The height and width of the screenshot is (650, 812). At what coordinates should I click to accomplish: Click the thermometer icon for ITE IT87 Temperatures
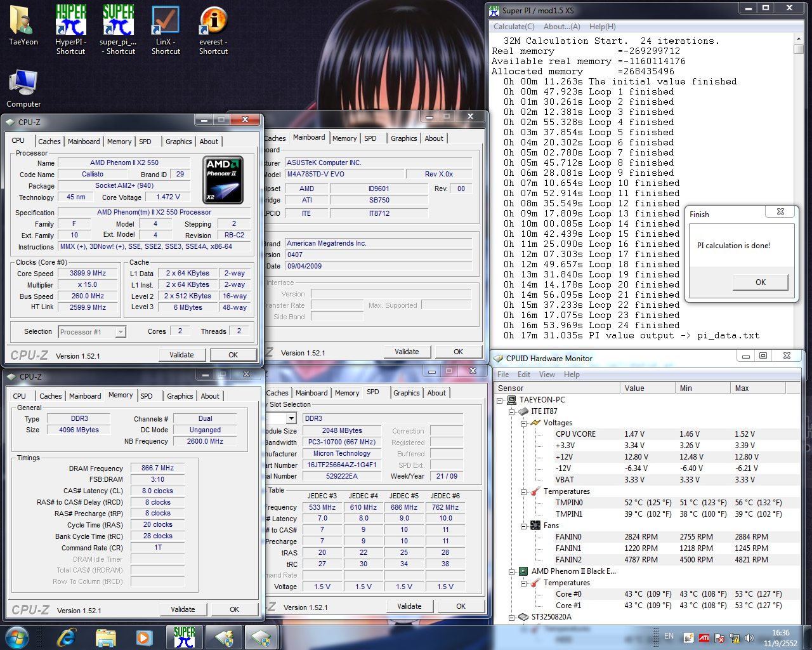coord(535,491)
